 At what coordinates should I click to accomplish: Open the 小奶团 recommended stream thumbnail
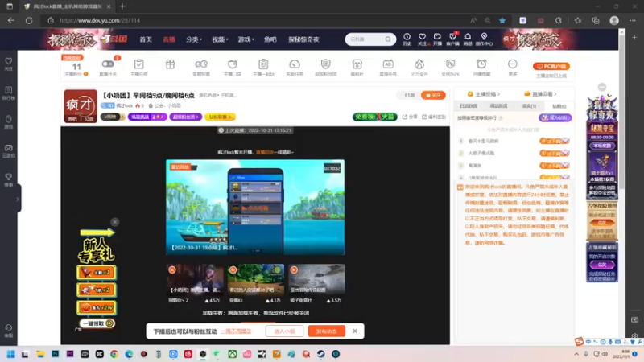click(195, 279)
